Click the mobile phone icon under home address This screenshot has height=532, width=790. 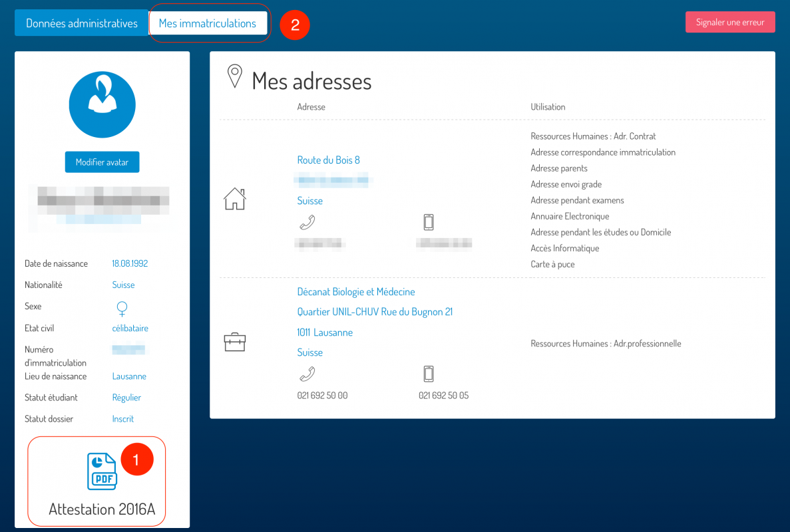429,222
